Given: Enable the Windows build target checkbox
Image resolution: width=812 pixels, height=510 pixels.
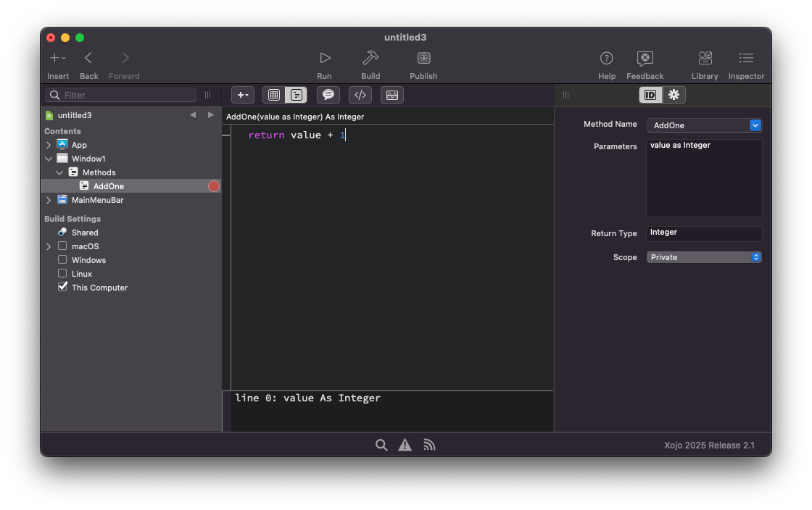Looking at the screenshot, I should click(62, 260).
